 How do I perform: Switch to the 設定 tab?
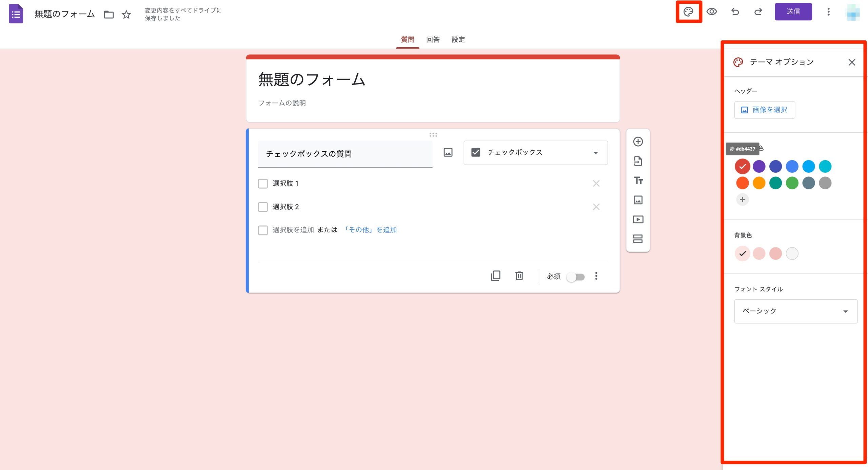point(458,39)
